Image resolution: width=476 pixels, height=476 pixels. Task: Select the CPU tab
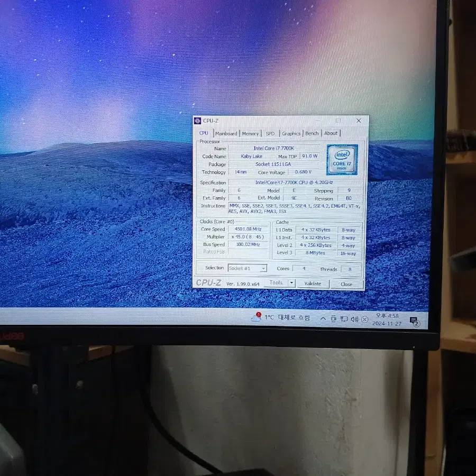point(204,133)
